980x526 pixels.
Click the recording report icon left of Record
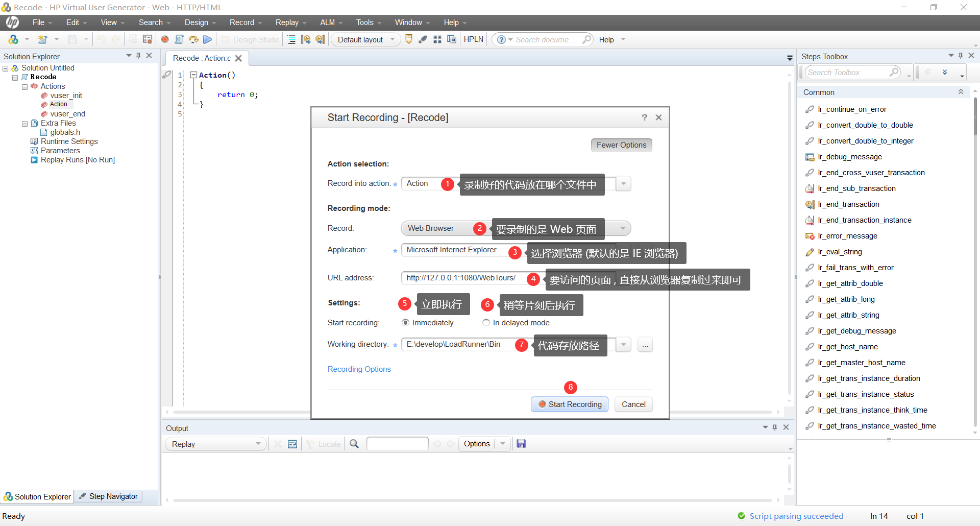pos(148,39)
